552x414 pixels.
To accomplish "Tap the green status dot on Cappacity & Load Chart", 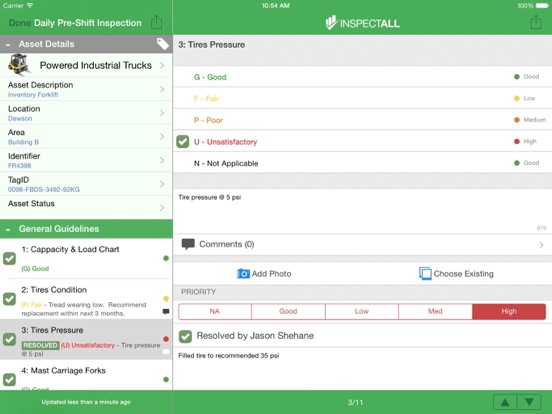I will [166, 258].
